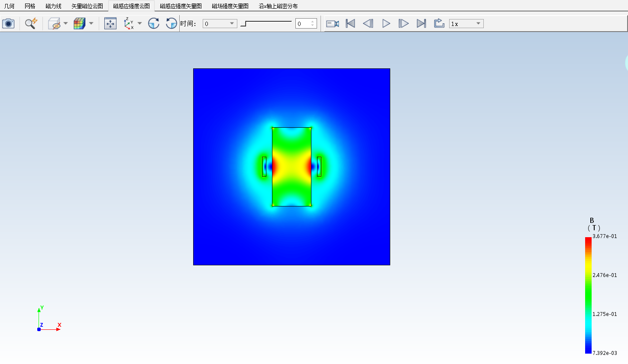Play the animation
Screen dimensions: 628x364
click(386, 23)
